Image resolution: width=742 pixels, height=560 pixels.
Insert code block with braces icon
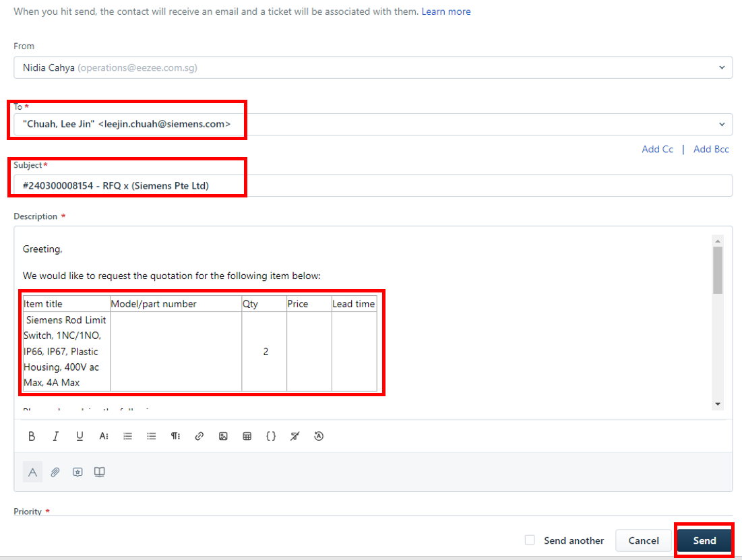pos(271,436)
